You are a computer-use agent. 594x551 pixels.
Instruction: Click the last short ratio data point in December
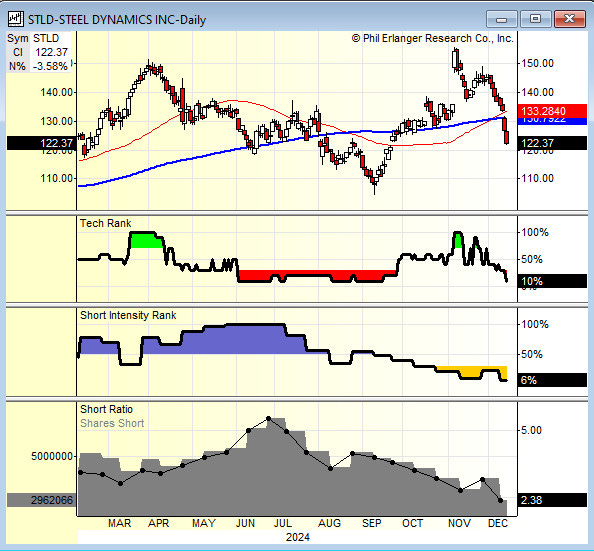[x=500, y=501]
